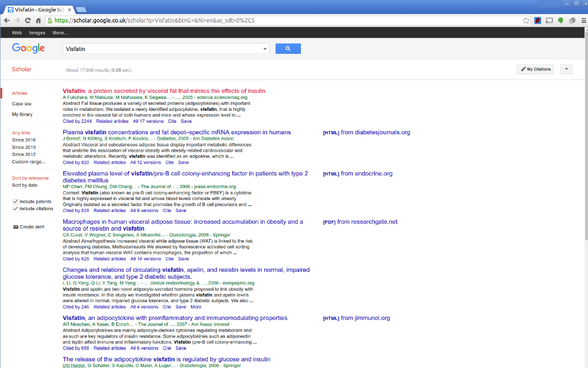The height and width of the screenshot is (368, 588).
Task: Click the grey stacked pages extension icon
Action: 572,20
